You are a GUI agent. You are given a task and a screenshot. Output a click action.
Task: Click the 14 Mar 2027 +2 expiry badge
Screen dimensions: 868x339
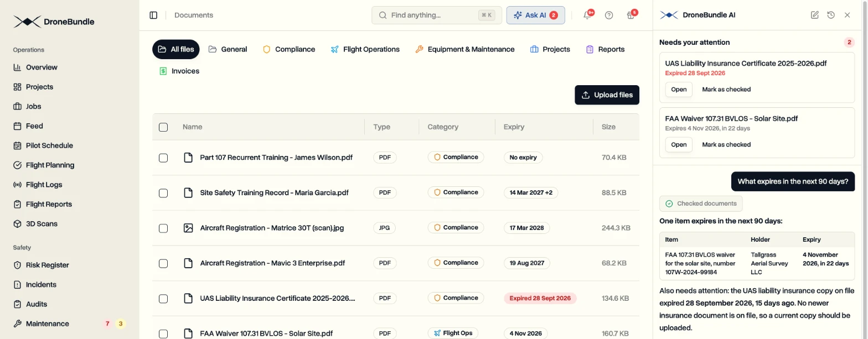[x=531, y=192]
